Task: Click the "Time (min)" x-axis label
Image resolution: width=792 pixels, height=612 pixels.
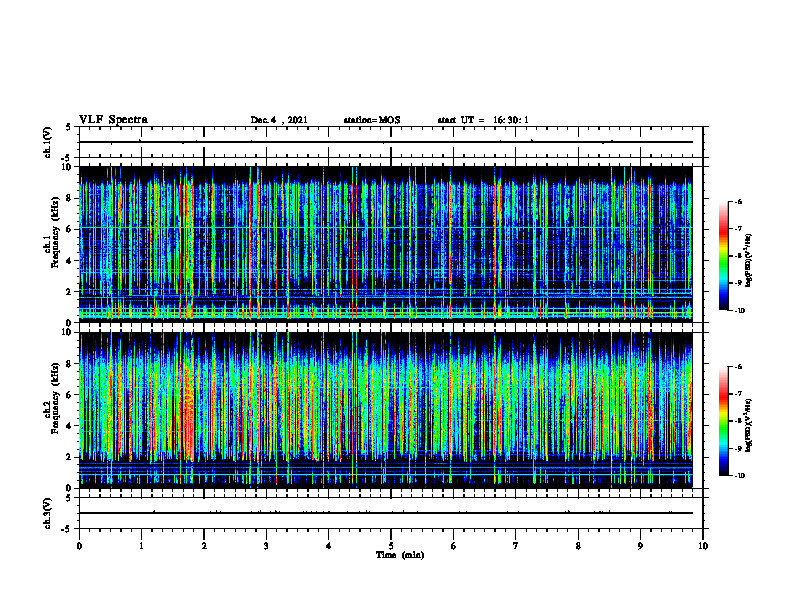Action: (x=400, y=555)
